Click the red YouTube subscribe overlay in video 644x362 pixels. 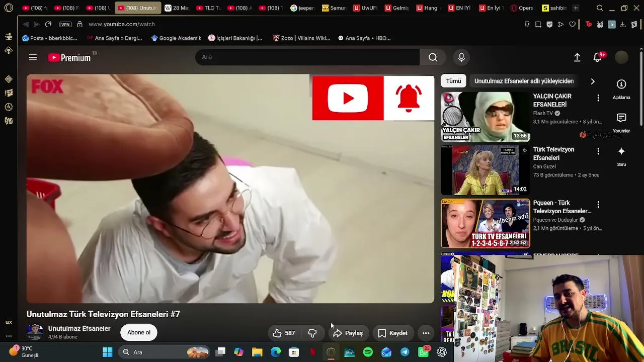(x=348, y=98)
